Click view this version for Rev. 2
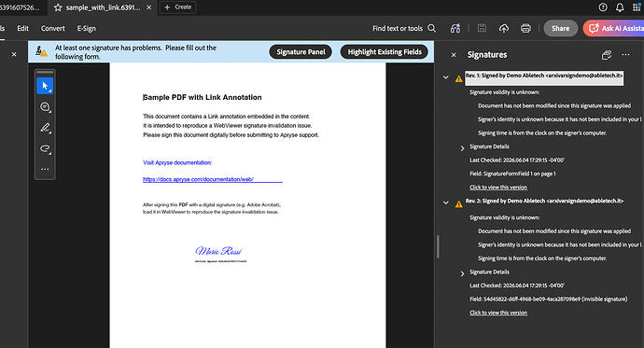 tap(498, 313)
